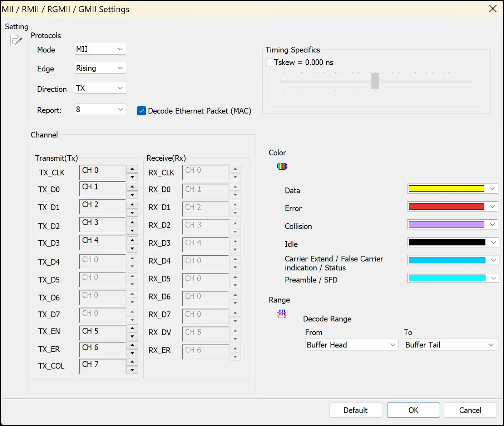This screenshot has height=426, width=504.
Task: Click the Setting notepad icon
Action: pyautogui.click(x=16, y=41)
